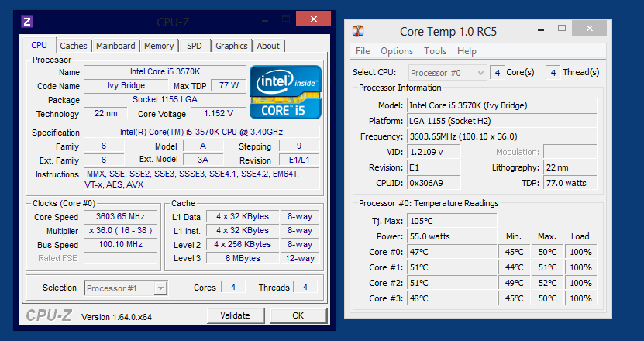The height and width of the screenshot is (341, 644).
Task: Click the Core Speed value '3603.65 MHz'
Action: tap(120, 216)
